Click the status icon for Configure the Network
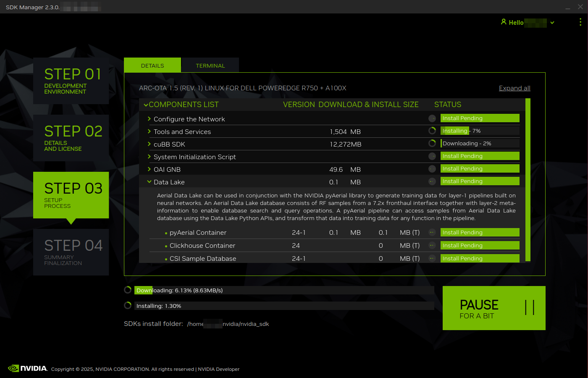588x378 pixels. (432, 118)
